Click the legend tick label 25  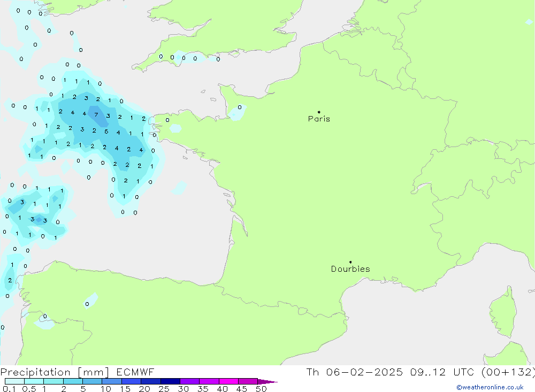164,389
